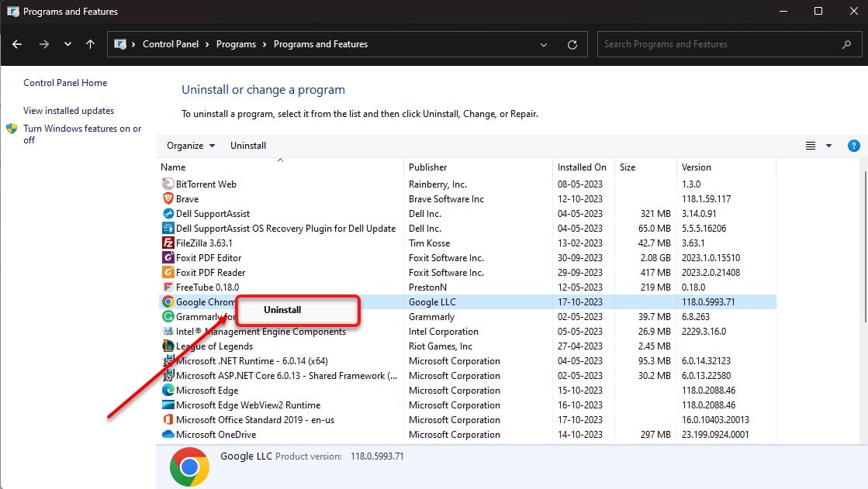Sort the list by Version column
The width and height of the screenshot is (868, 489).
point(726,167)
